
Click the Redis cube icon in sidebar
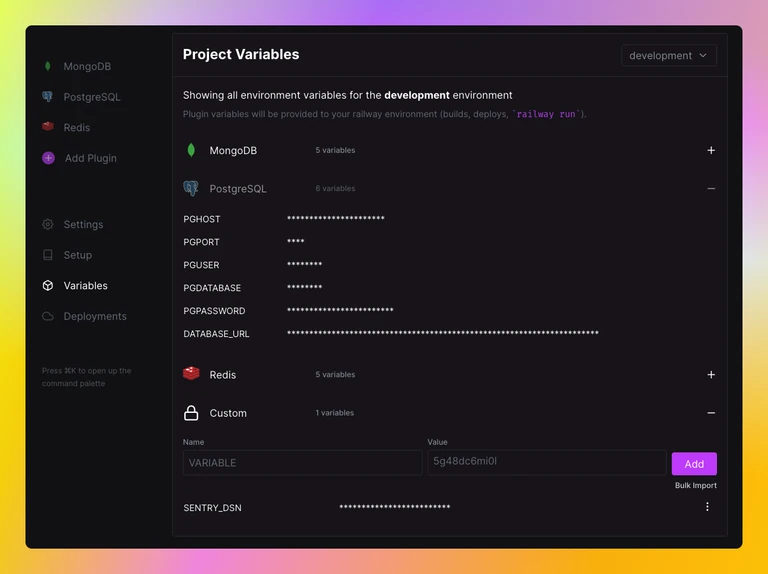pos(48,127)
